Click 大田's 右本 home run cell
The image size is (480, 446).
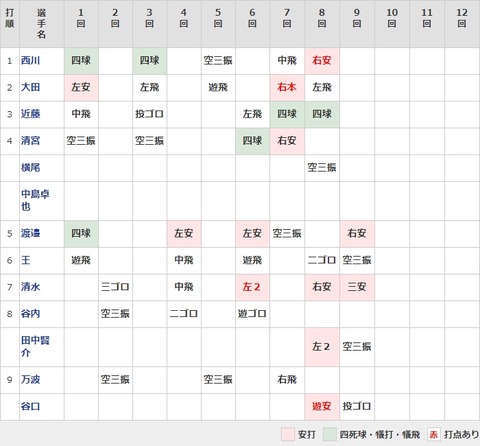287,87
